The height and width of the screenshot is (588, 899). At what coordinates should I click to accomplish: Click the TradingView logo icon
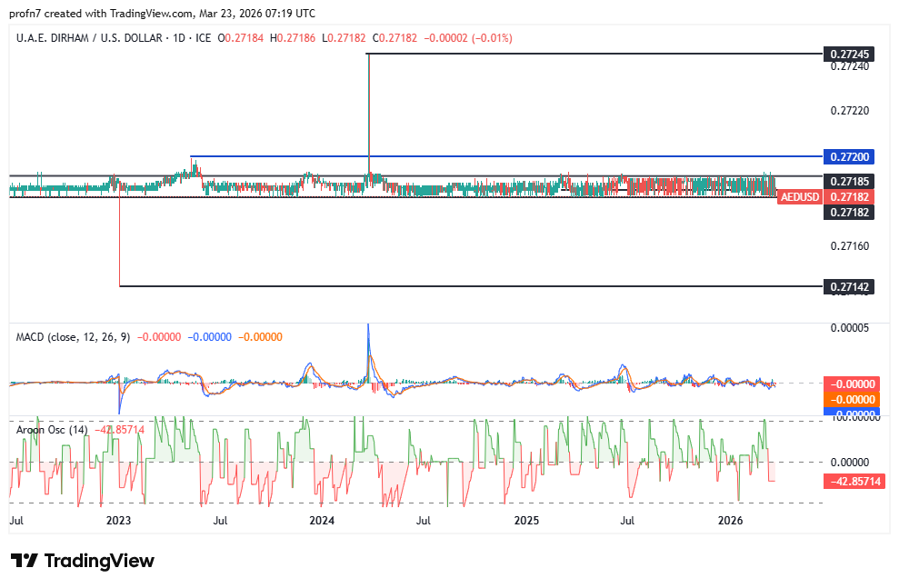click(24, 561)
